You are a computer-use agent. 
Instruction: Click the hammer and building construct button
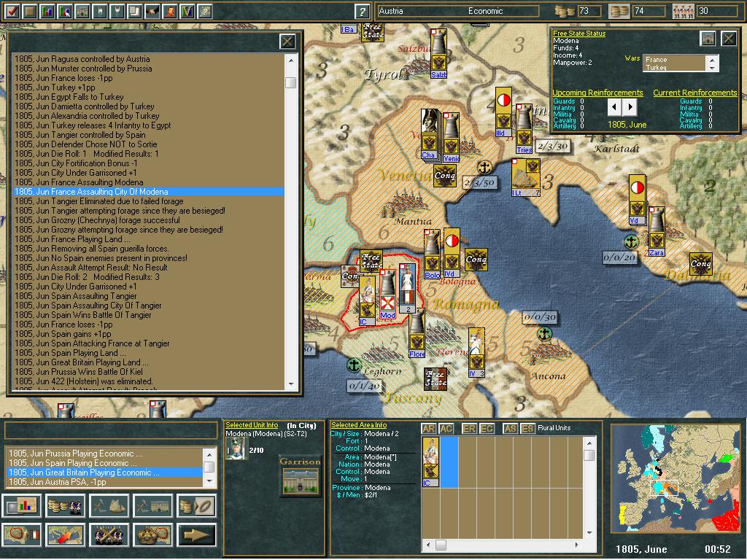pos(152,506)
